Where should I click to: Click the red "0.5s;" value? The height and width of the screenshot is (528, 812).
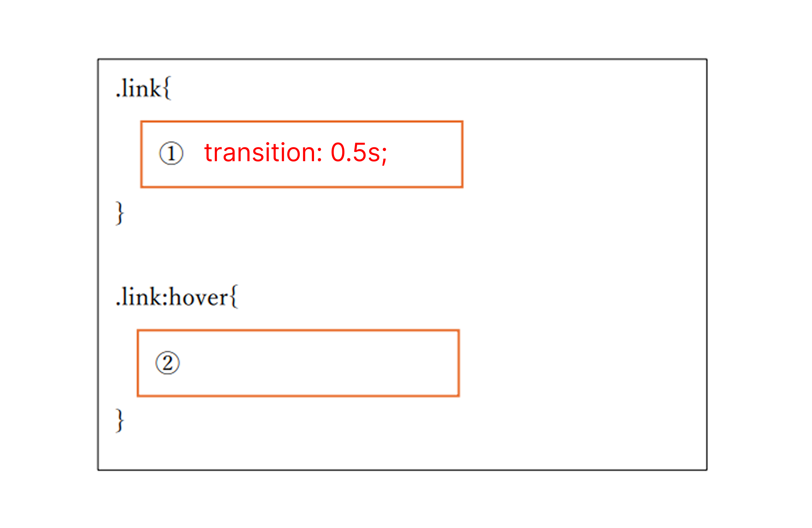coord(358,153)
